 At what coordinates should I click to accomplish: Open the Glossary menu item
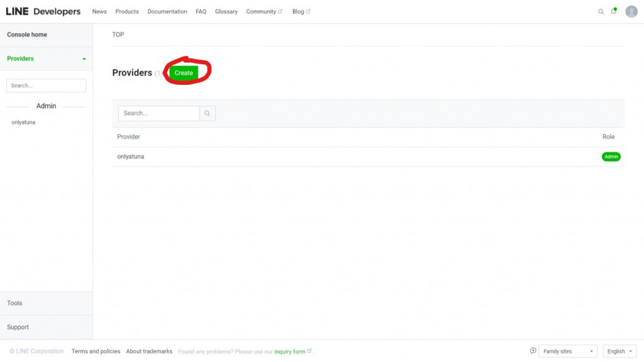pos(226,11)
